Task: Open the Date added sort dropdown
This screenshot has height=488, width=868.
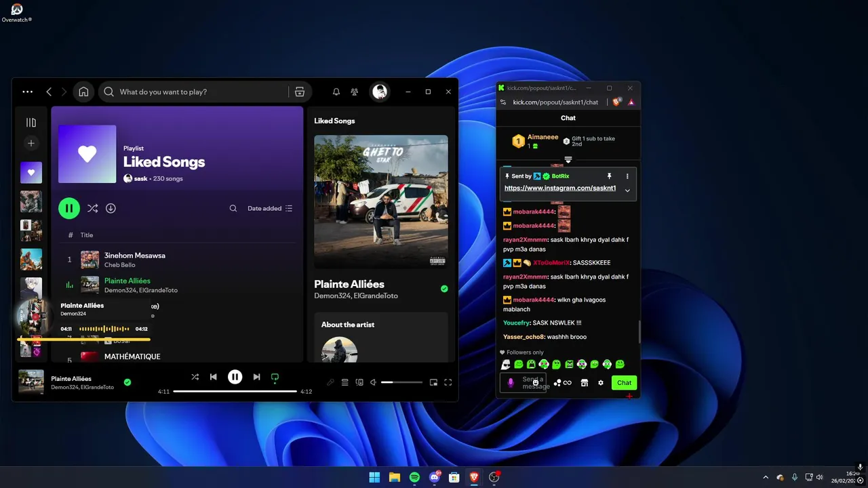Action: (270, 208)
